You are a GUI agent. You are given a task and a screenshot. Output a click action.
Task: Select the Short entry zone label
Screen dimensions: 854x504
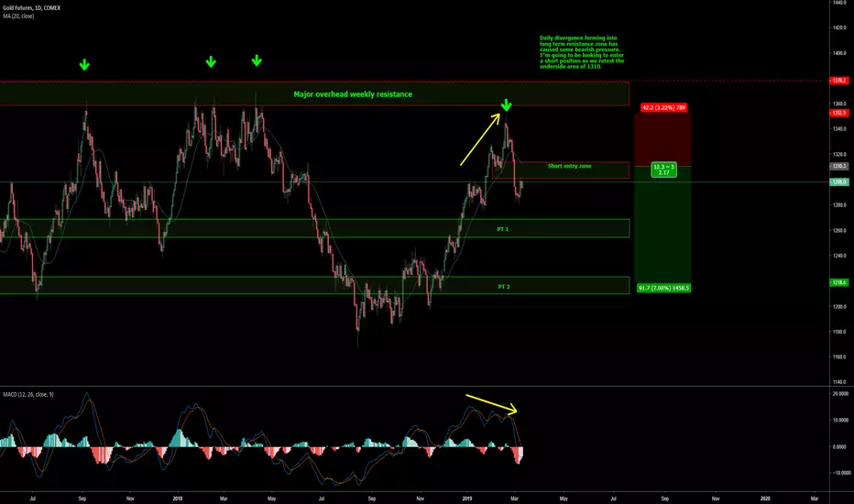[x=570, y=166]
